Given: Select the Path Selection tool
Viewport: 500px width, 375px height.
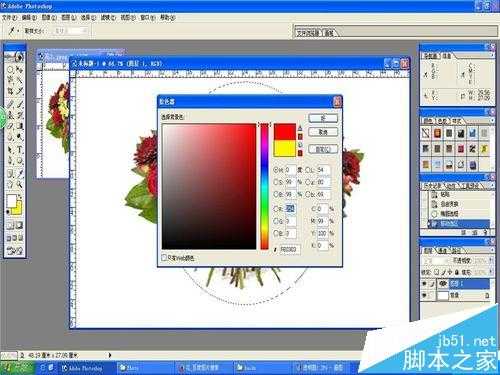Looking at the screenshot, I should point(10,150).
